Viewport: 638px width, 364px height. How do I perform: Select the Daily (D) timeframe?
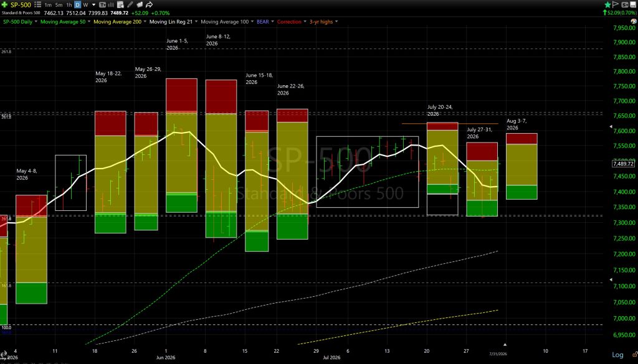coord(77,5)
